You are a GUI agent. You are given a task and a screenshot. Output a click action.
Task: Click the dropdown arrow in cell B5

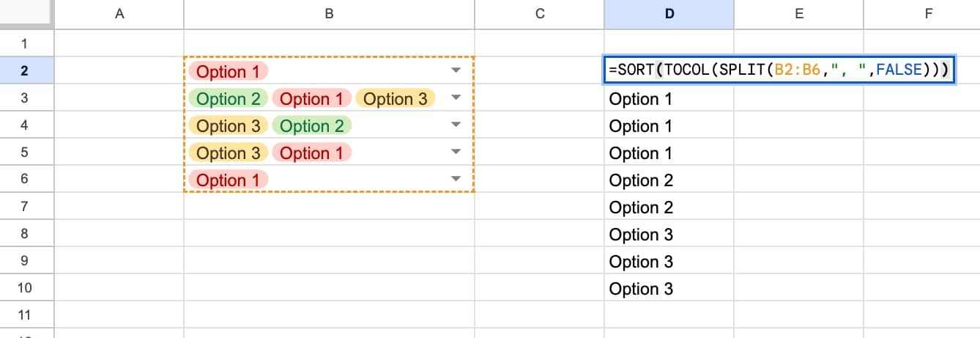tap(456, 153)
